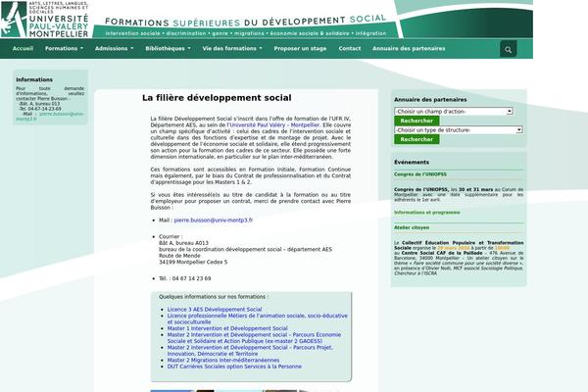Open the Formations dropdown menu
This screenshot has width=588, height=392.
tap(64, 48)
